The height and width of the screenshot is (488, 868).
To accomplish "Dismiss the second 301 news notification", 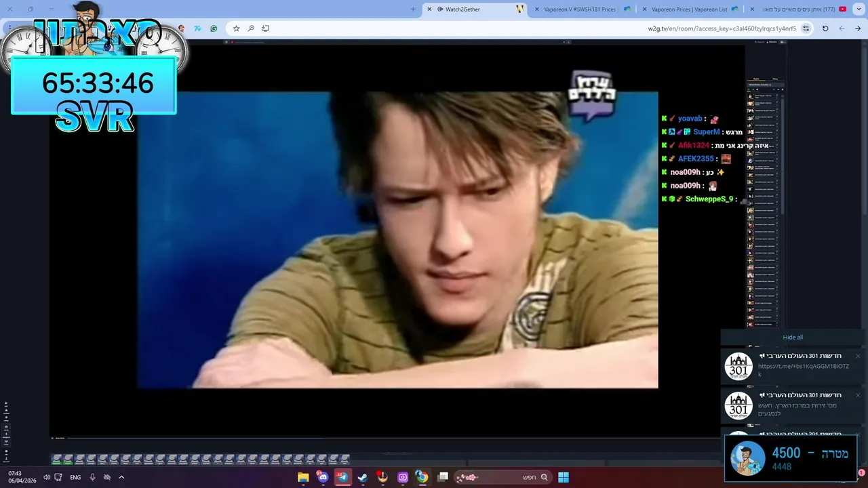I will tap(857, 395).
